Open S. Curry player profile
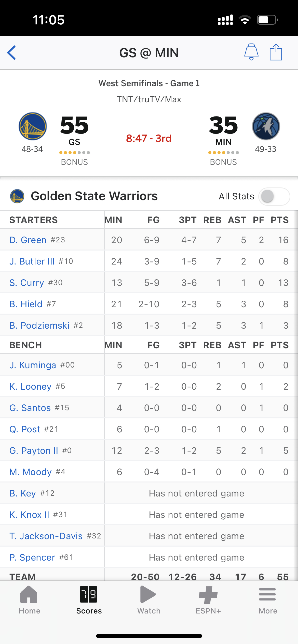 (27, 283)
